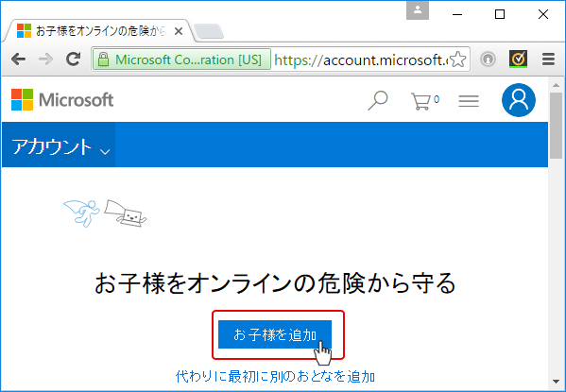The image size is (566, 392).
Task: Open a new tab button
Action: point(209,31)
